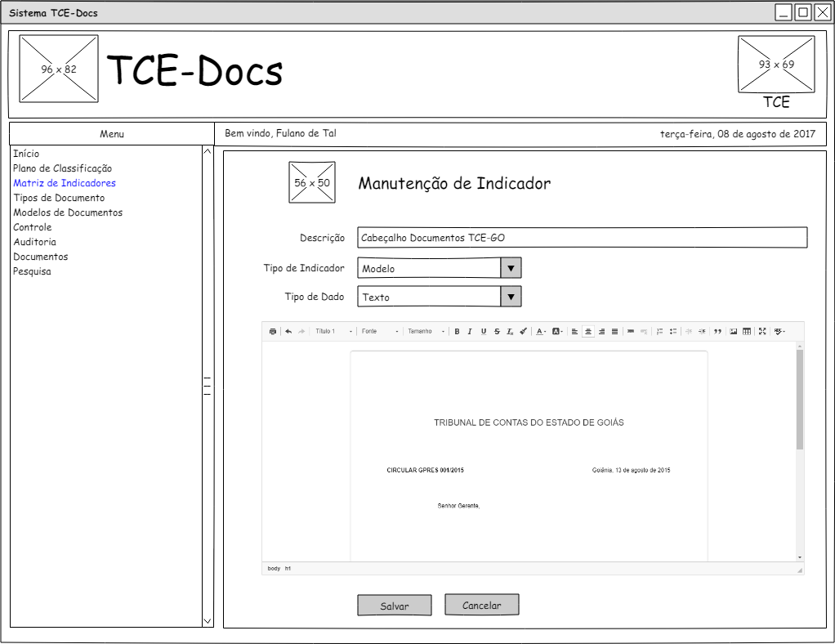This screenshot has width=835, height=644.
Task: Open the Tipo de Dado dropdown
Action: [510, 297]
